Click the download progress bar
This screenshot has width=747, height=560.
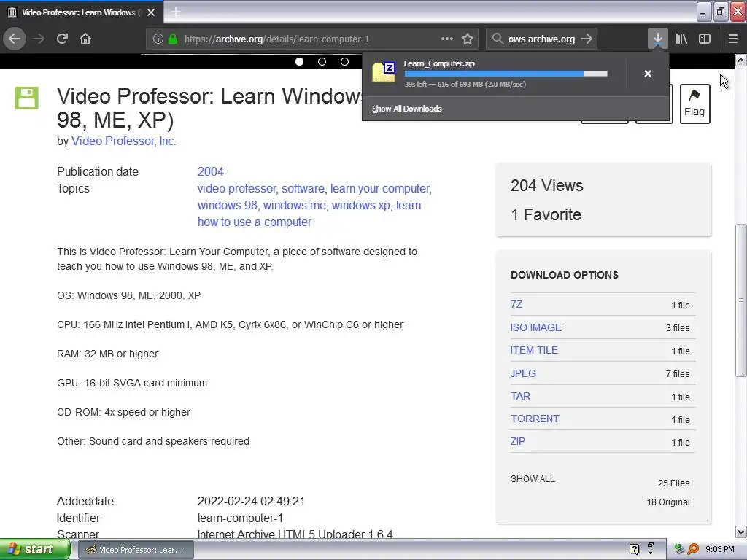[506, 74]
